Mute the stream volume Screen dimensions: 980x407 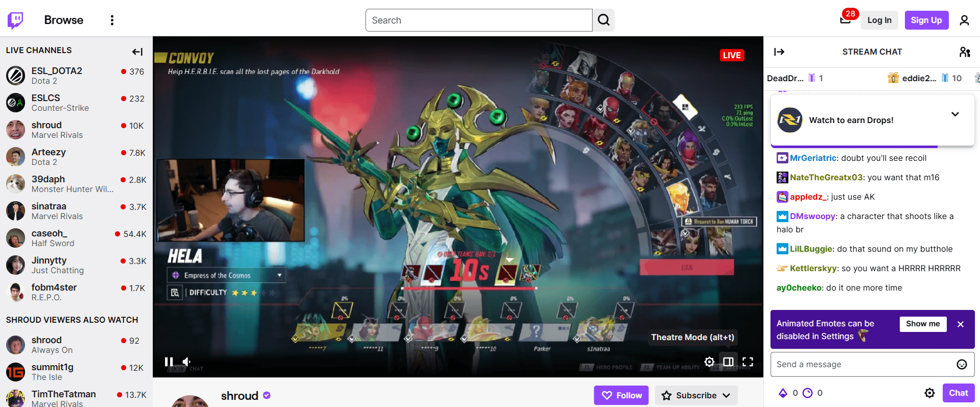click(x=187, y=362)
